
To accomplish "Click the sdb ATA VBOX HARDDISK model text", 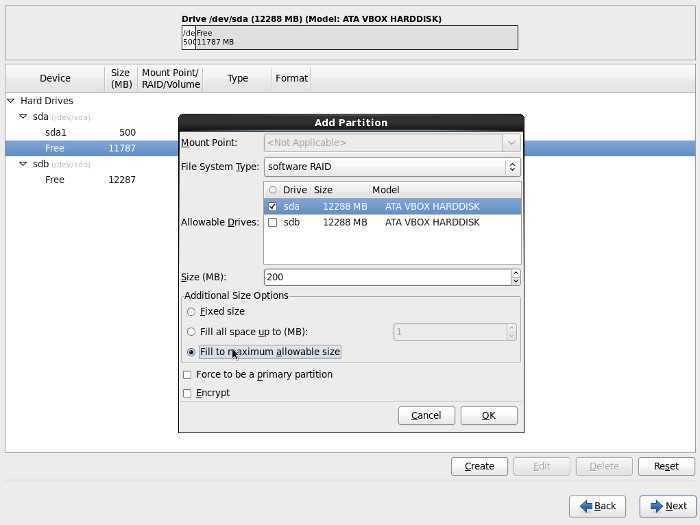I will click(x=432, y=222).
